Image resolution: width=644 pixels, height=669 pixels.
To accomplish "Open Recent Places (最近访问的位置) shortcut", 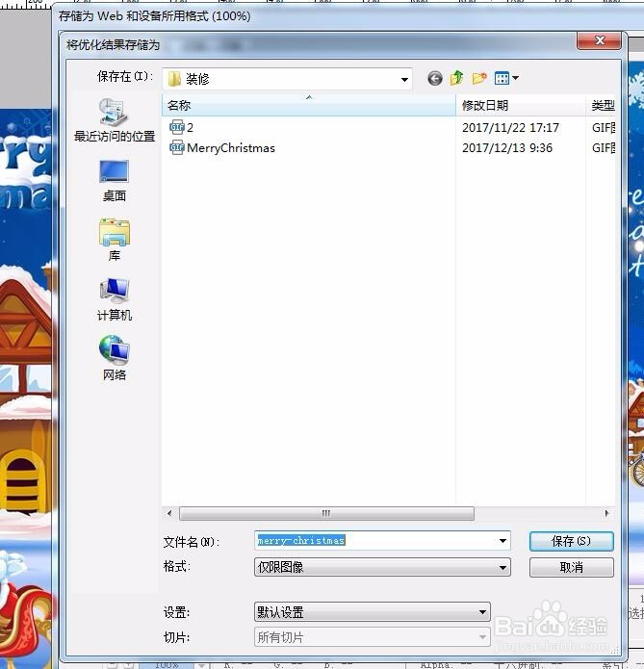I will [x=114, y=120].
